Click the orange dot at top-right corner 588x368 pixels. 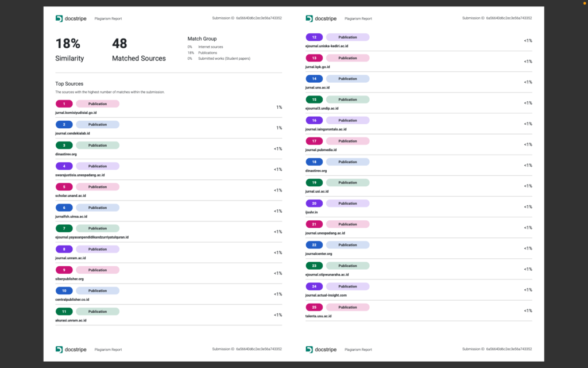pos(585,3)
